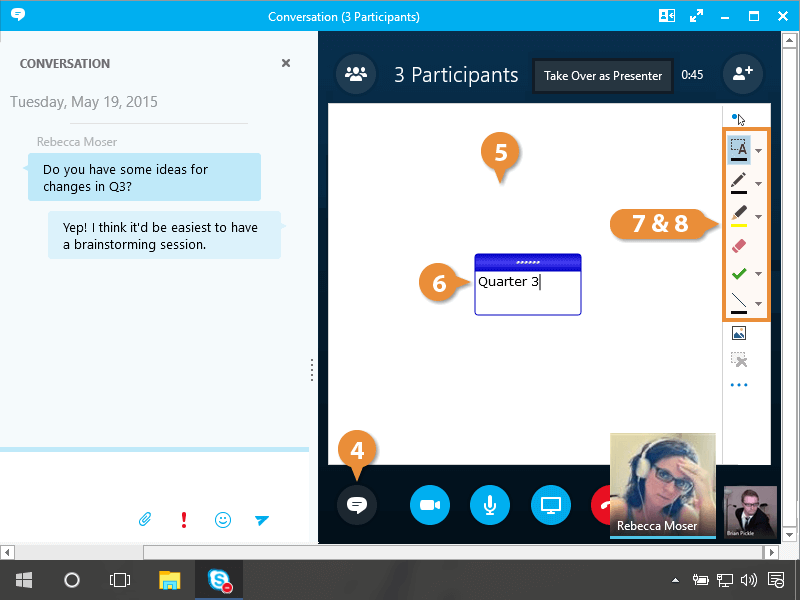This screenshot has width=800, height=600.
Task: Expand the text tool options arrow
Action: tap(759, 151)
